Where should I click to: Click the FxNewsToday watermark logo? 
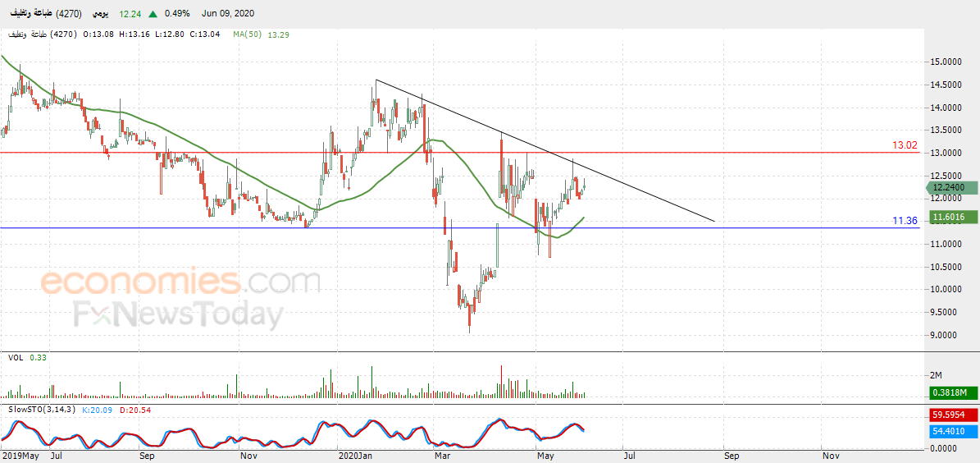[177, 314]
